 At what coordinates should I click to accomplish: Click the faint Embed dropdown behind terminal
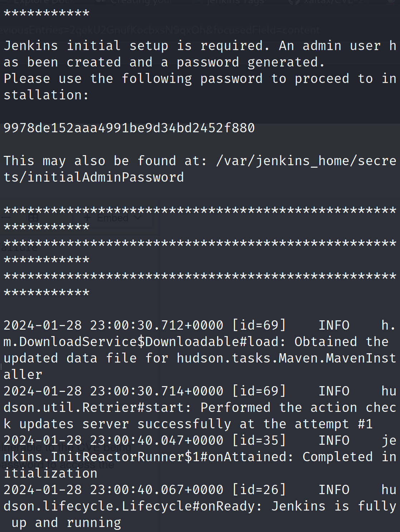point(112,217)
